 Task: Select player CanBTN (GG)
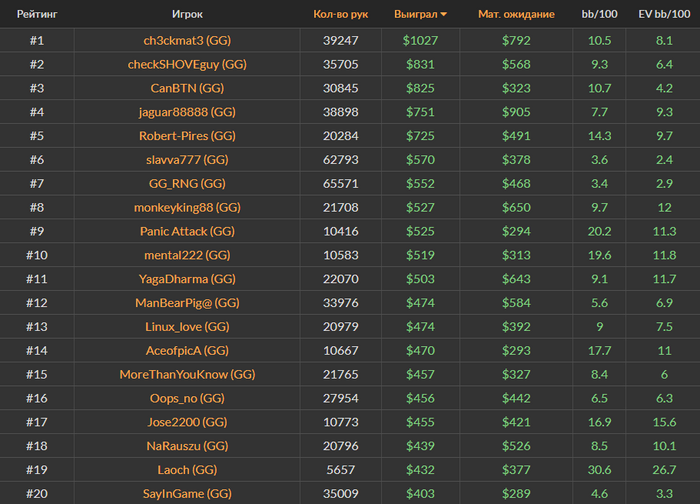click(187, 88)
